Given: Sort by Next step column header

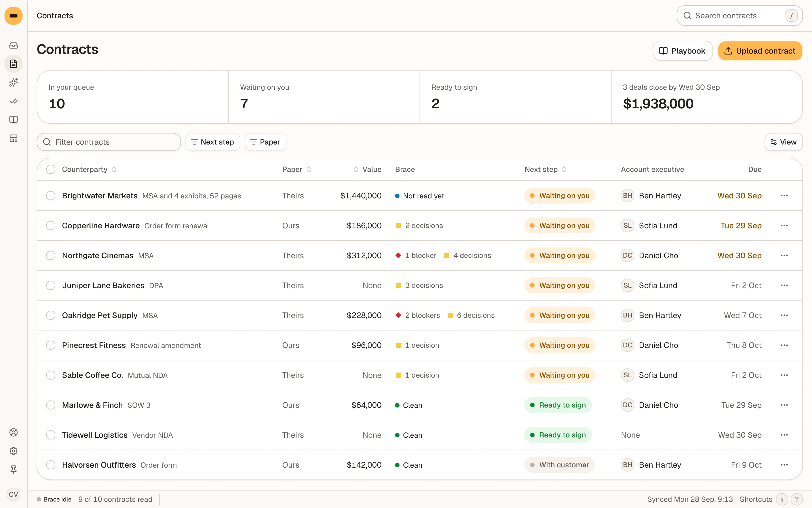Looking at the screenshot, I should click(546, 169).
